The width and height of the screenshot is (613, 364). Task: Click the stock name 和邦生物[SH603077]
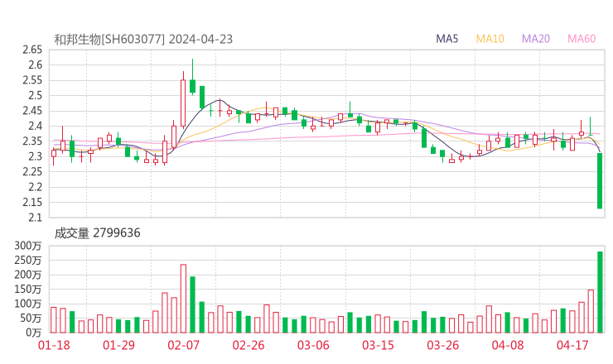pos(109,39)
